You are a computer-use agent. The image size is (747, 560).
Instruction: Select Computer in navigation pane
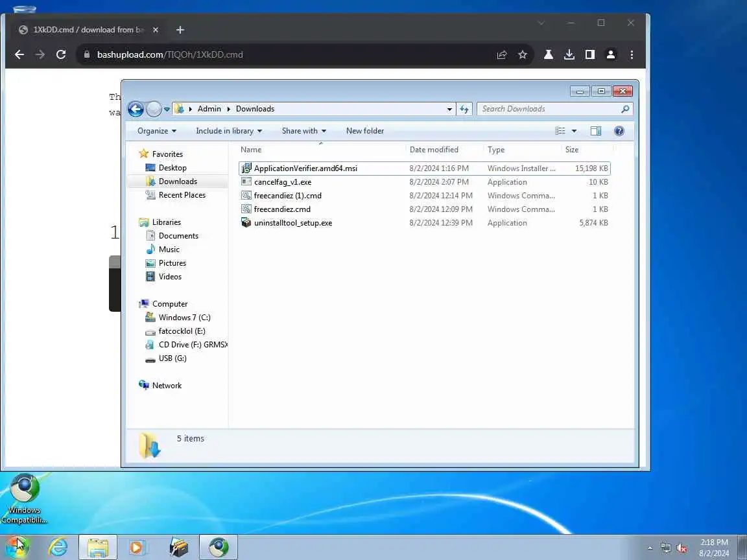point(170,304)
